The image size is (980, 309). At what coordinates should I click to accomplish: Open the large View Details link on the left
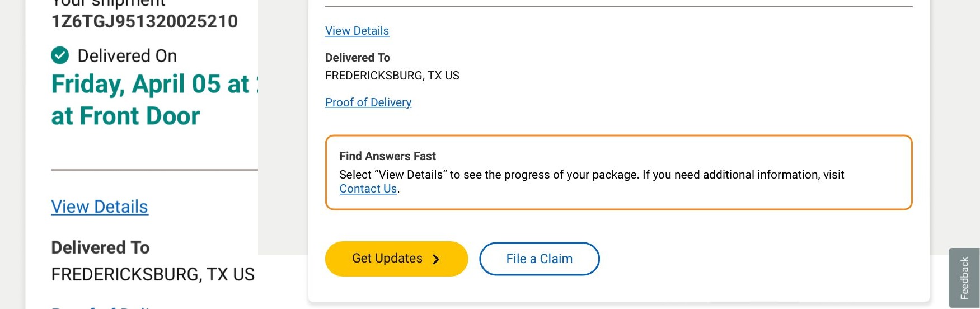100,207
